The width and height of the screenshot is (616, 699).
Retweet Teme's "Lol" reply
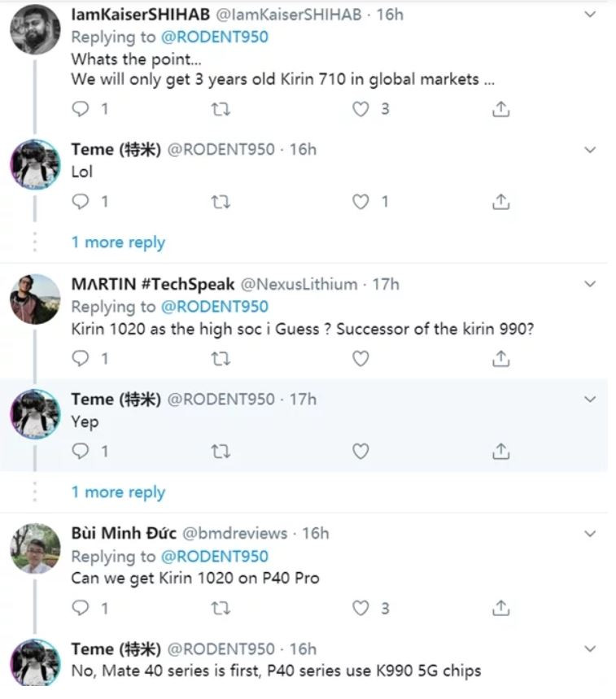coord(221,201)
